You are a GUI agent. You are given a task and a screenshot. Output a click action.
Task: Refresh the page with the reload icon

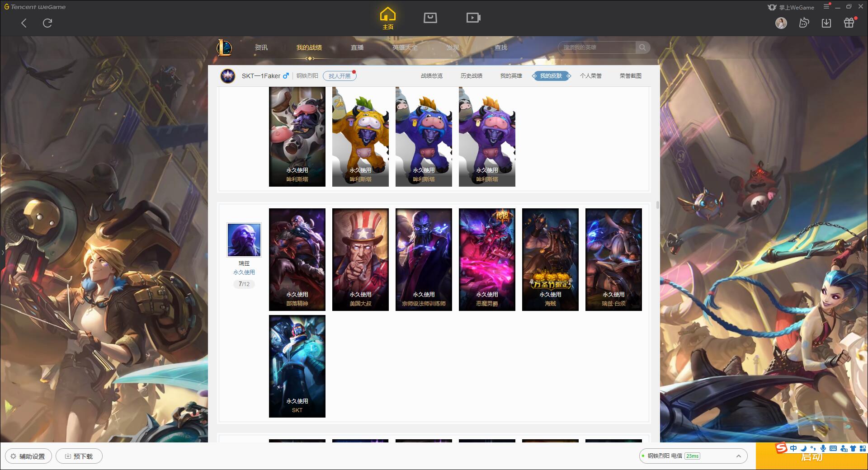click(47, 23)
